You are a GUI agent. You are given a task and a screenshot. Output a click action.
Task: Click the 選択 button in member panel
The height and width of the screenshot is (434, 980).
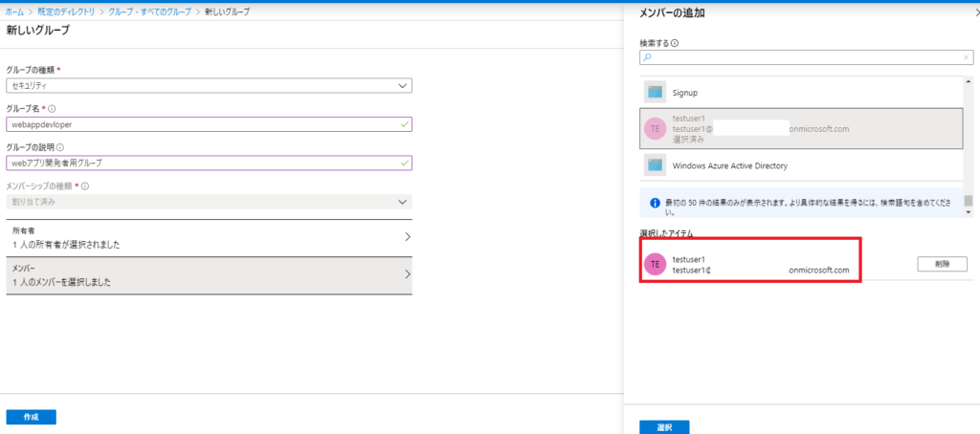click(664, 427)
